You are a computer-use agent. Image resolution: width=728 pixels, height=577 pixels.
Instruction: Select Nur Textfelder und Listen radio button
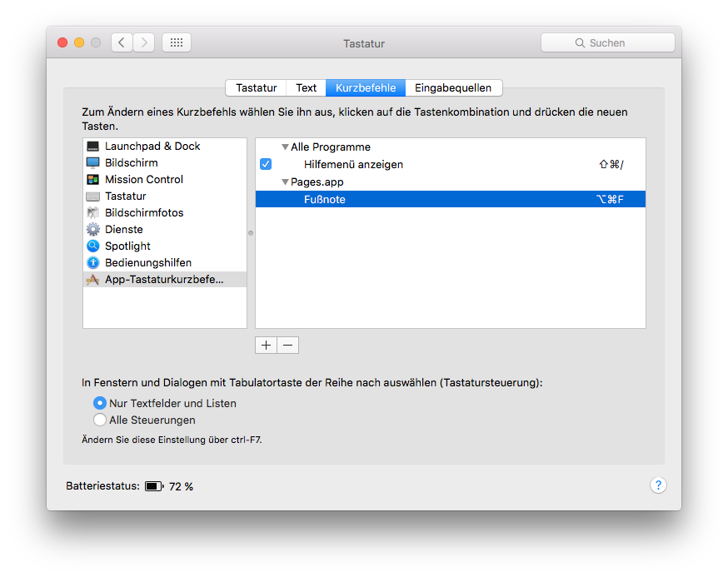pyautogui.click(x=100, y=403)
